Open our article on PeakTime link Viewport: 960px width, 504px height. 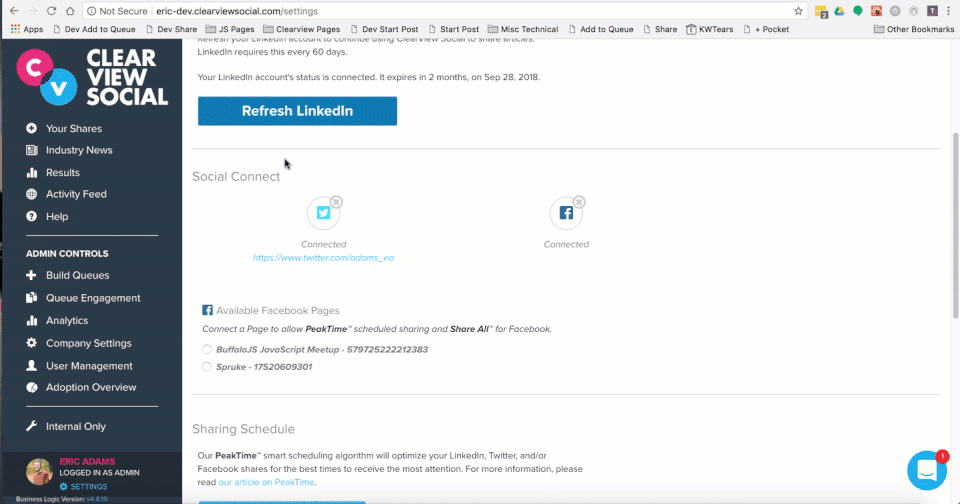(266, 483)
